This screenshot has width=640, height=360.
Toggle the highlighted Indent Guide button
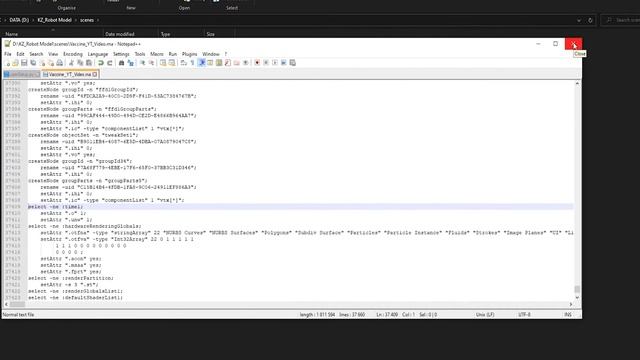(x=202, y=63)
